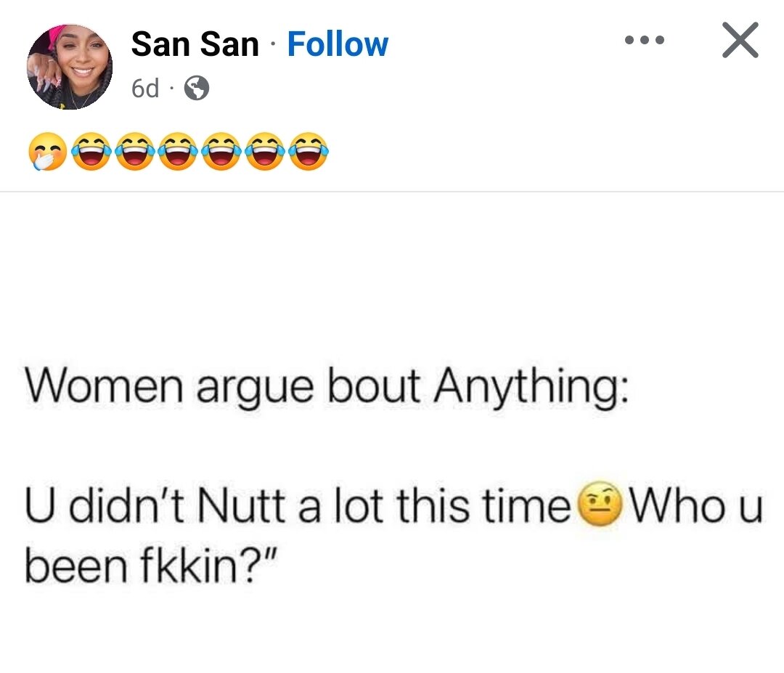Open the San San profile name
This screenshot has height=673, width=784.
pos(195,45)
